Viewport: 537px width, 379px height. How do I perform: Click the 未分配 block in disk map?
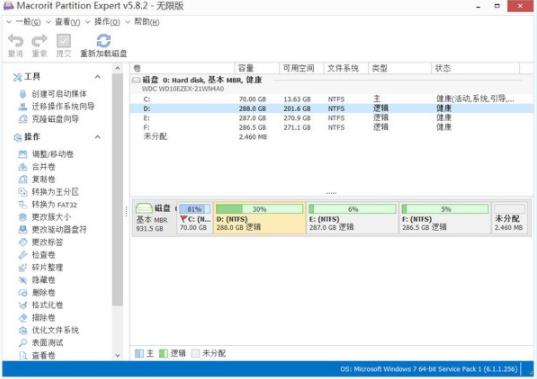coord(510,218)
